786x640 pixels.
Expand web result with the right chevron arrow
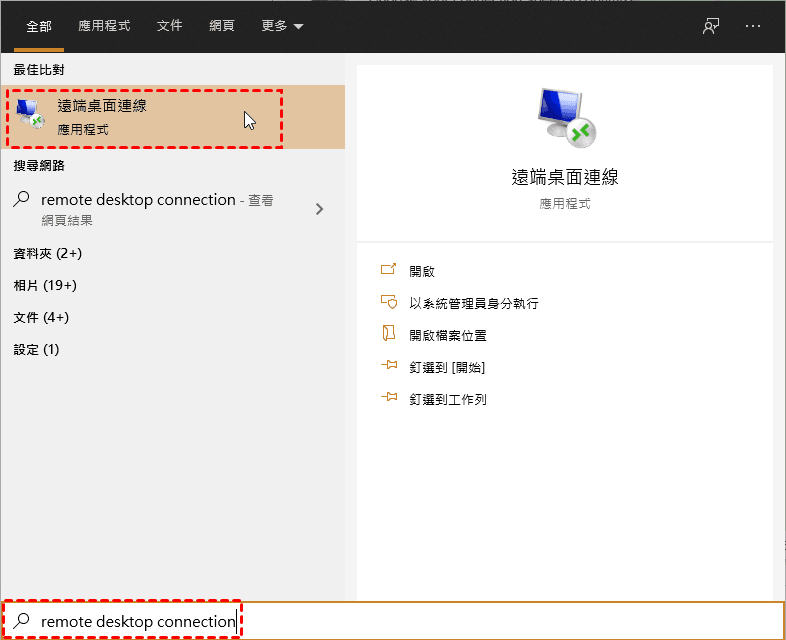(x=320, y=209)
